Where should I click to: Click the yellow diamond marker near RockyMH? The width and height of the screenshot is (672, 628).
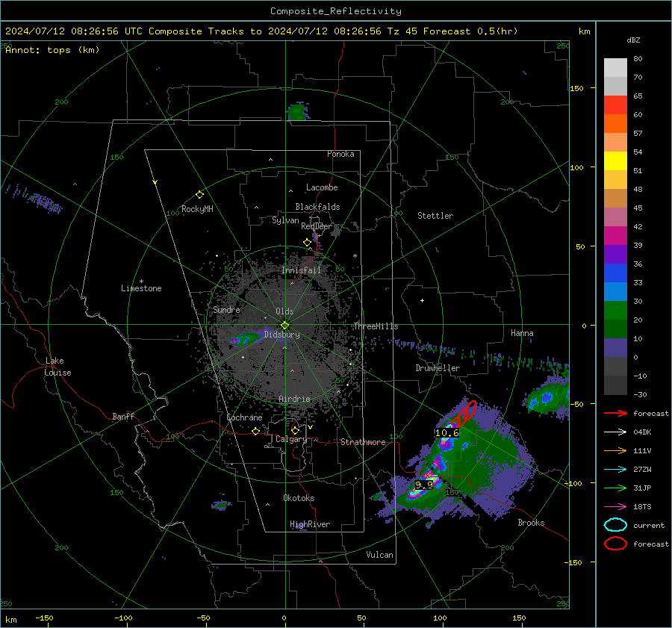click(x=199, y=195)
